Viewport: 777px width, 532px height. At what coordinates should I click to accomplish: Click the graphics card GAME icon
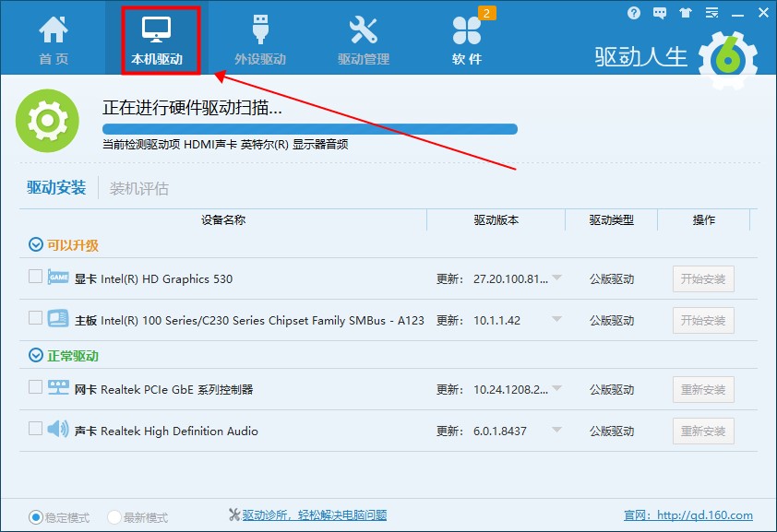point(58,278)
